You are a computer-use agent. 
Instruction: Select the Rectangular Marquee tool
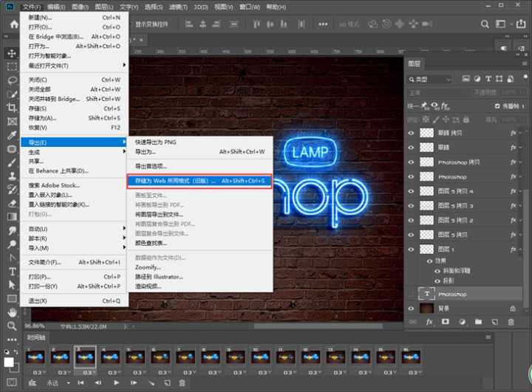pos(12,66)
